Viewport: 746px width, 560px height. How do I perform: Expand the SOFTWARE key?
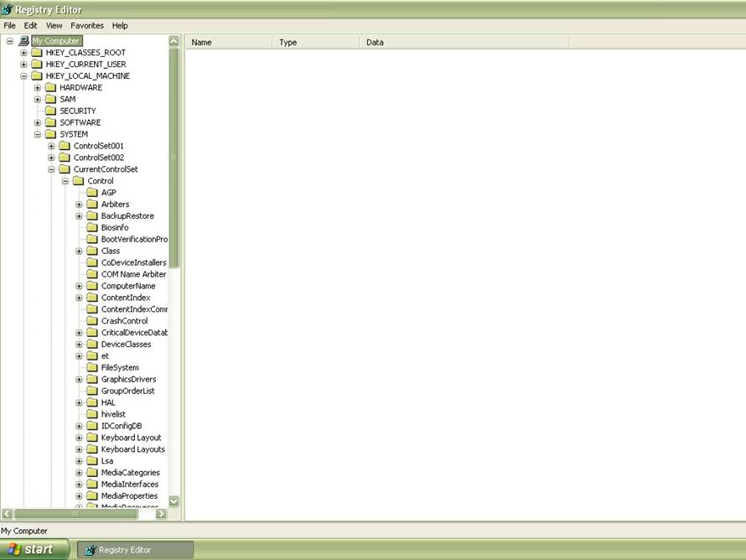click(x=37, y=122)
